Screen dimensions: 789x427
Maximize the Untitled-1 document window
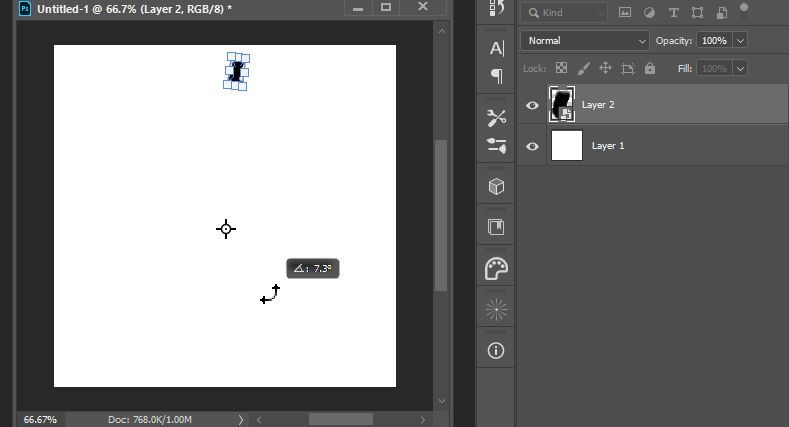coord(385,7)
